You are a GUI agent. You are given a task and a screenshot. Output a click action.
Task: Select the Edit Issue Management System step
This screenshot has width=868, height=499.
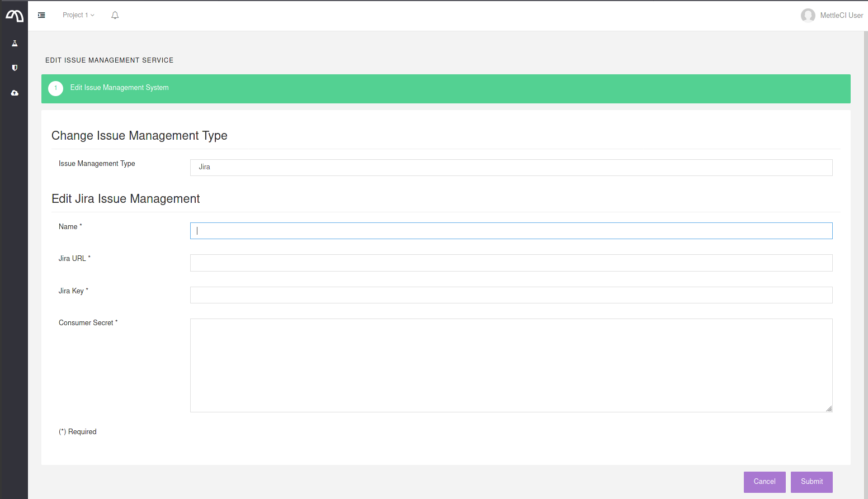[x=119, y=88]
